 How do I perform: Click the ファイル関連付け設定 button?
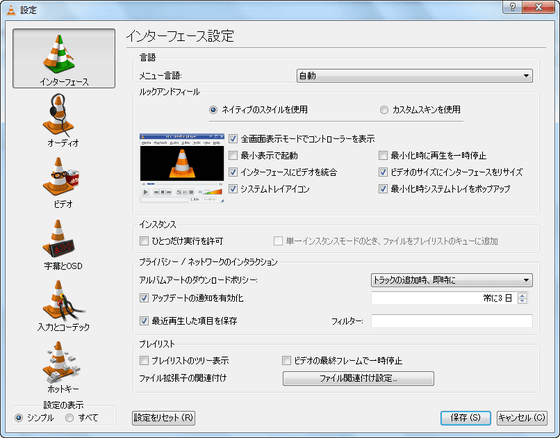tap(358, 378)
